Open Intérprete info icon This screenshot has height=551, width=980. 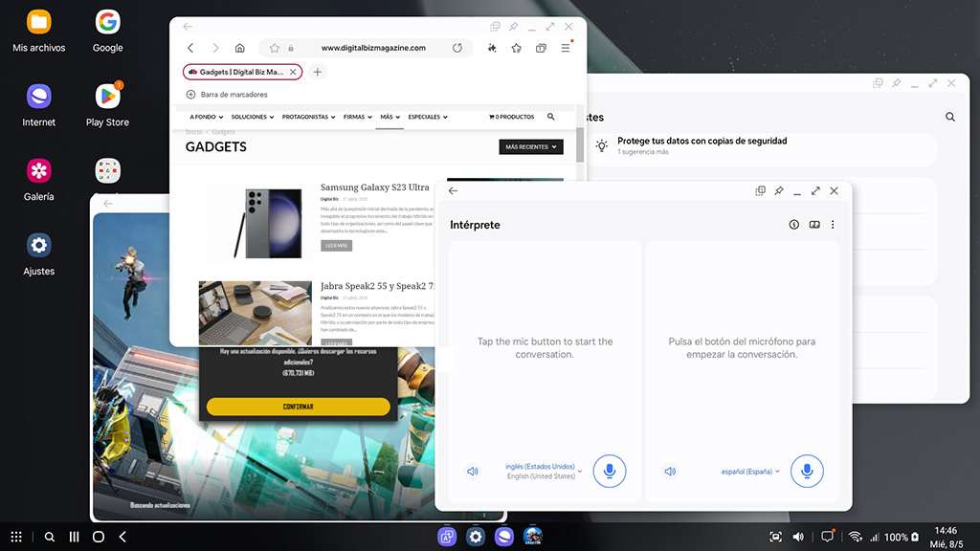point(793,224)
